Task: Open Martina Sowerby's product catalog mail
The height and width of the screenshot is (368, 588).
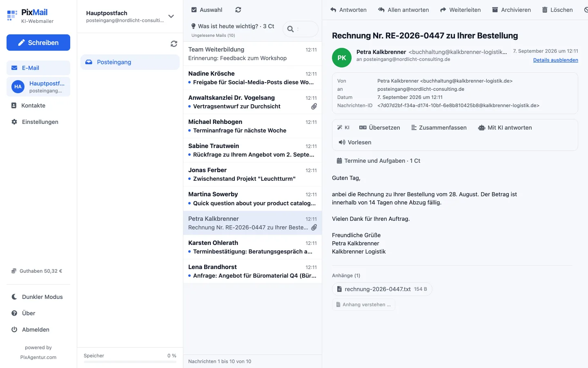Action: click(252, 198)
